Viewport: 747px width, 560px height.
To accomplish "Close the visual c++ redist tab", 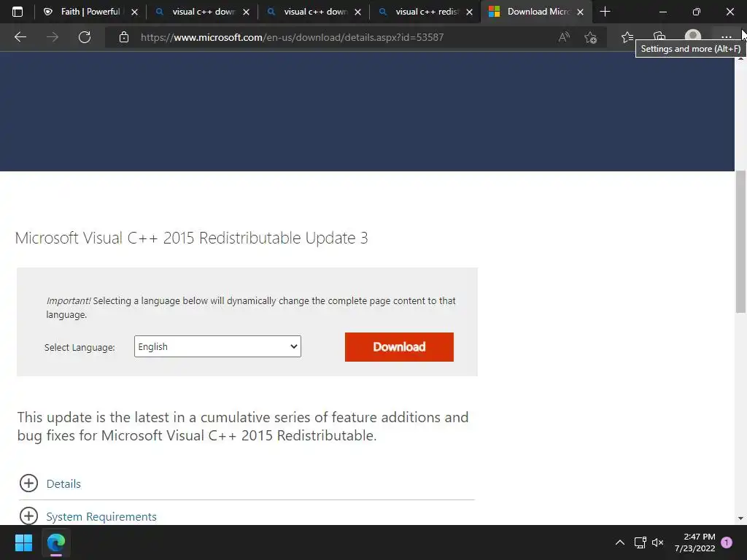I will 469,12.
